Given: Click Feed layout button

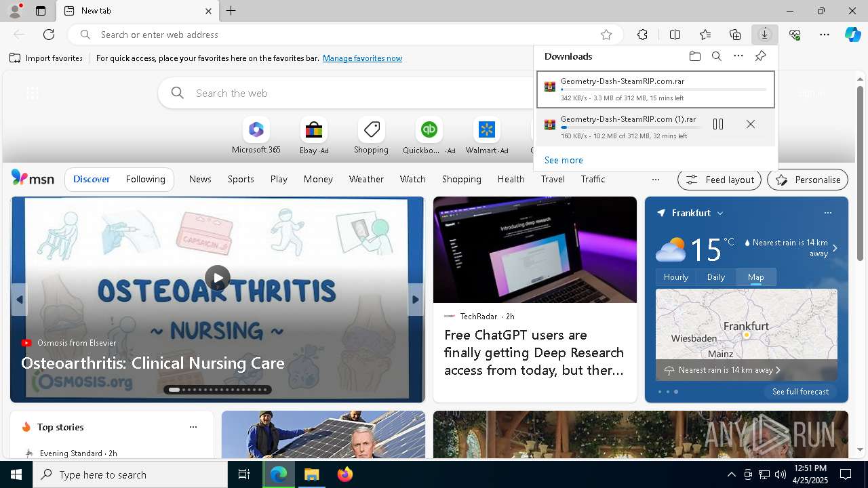Looking at the screenshot, I should click(719, 180).
